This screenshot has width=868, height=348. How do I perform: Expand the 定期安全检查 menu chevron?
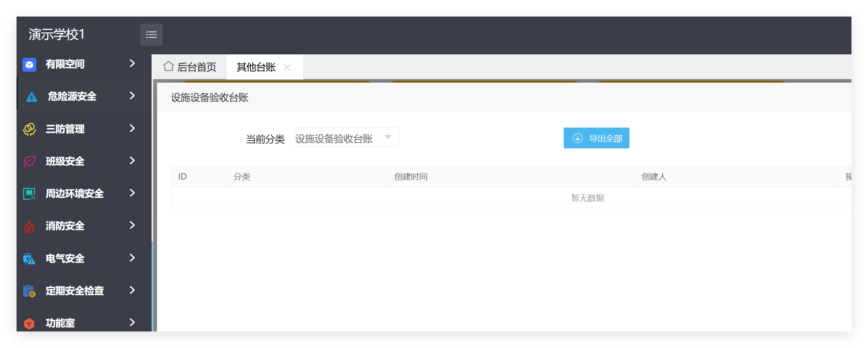[132, 290]
